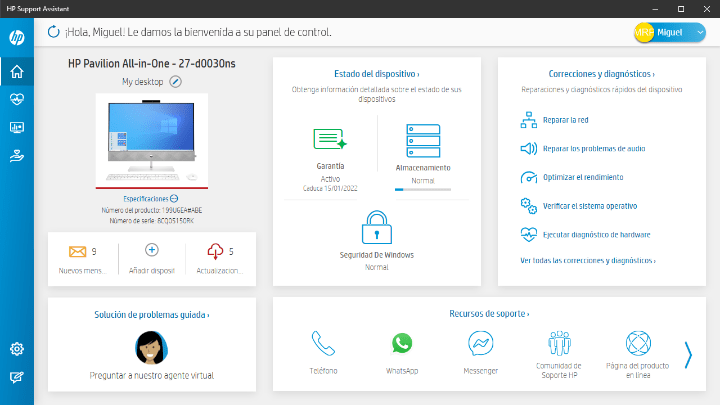Click Optimizar el rendimiento link

tap(583, 177)
